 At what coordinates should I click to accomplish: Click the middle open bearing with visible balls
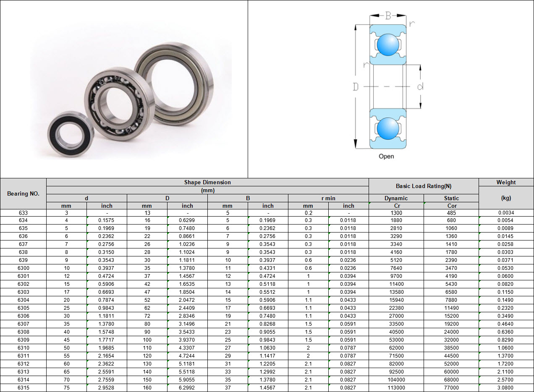click(x=116, y=104)
